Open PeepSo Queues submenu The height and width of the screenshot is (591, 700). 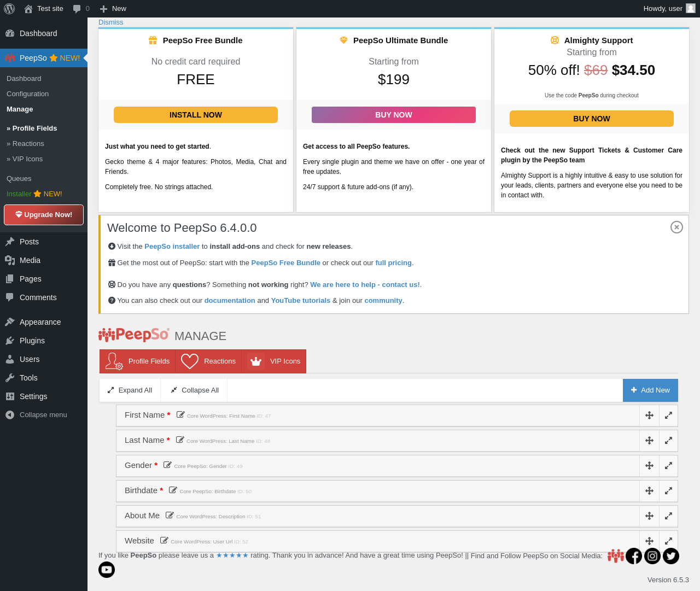(x=19, y=179)
